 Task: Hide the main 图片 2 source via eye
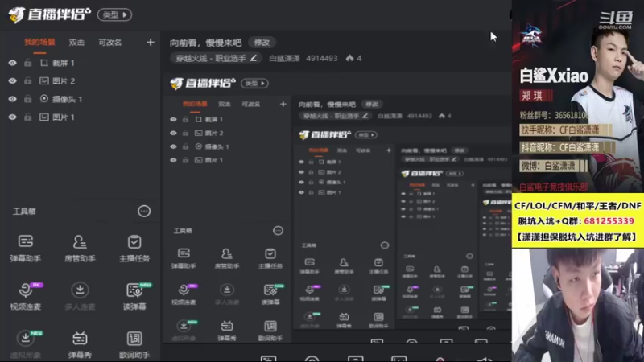coord(13,81)
